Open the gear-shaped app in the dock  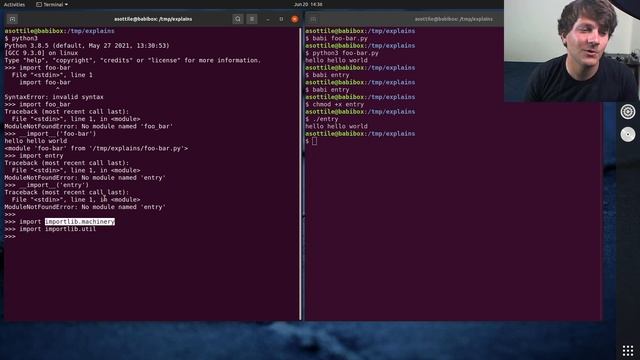pos(628,111)
